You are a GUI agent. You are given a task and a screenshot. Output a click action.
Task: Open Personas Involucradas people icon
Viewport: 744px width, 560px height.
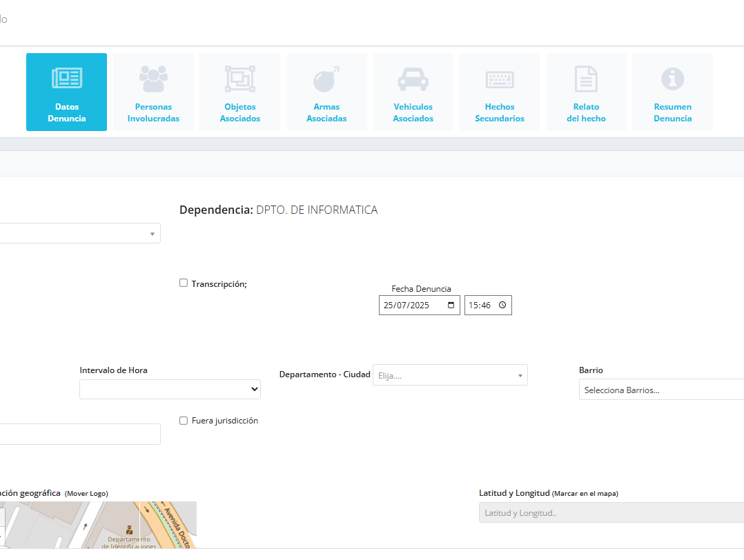point(153,79)
